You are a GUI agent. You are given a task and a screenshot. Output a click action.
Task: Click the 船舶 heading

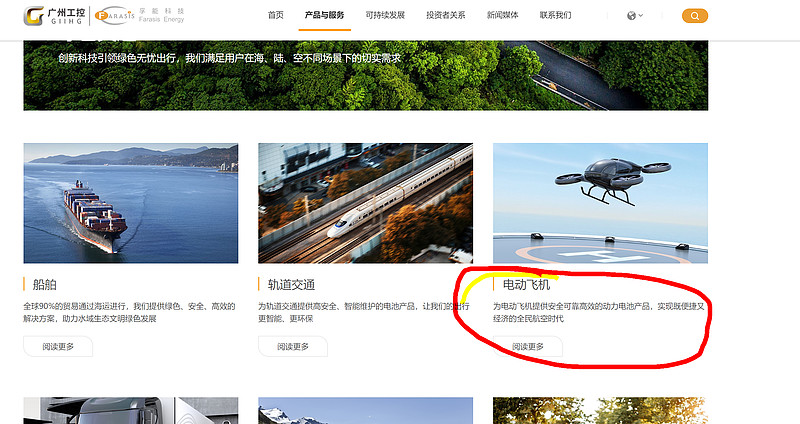(x=45, y=285)
